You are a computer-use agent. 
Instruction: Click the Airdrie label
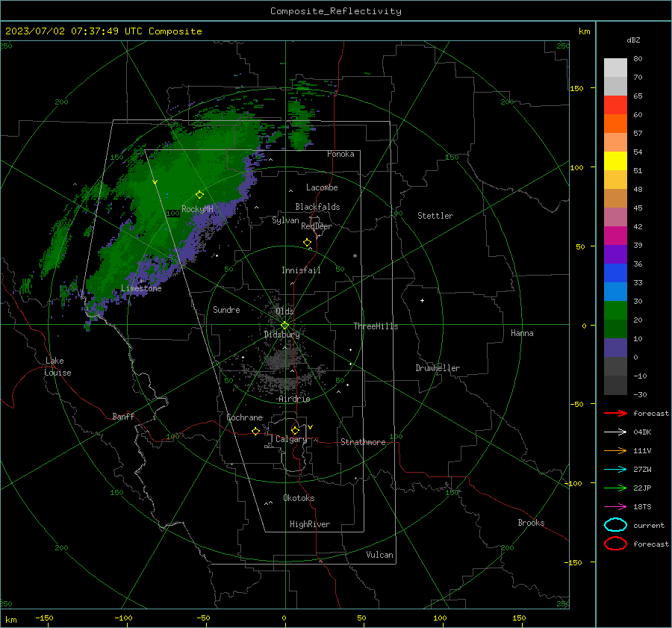tap(294, 399)
